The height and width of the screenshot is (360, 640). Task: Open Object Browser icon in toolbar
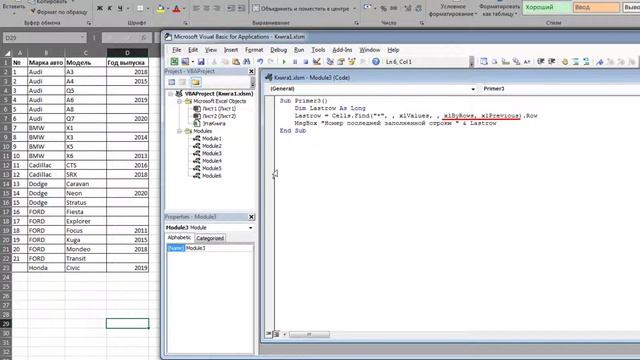pyautogui.click(x=351, y=62)
